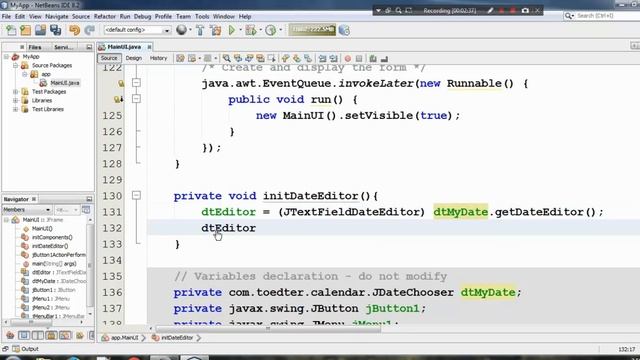Toggle first Navigator filter button at bottom
Viewport: 640px width, 360px height.
pos(10,336)
